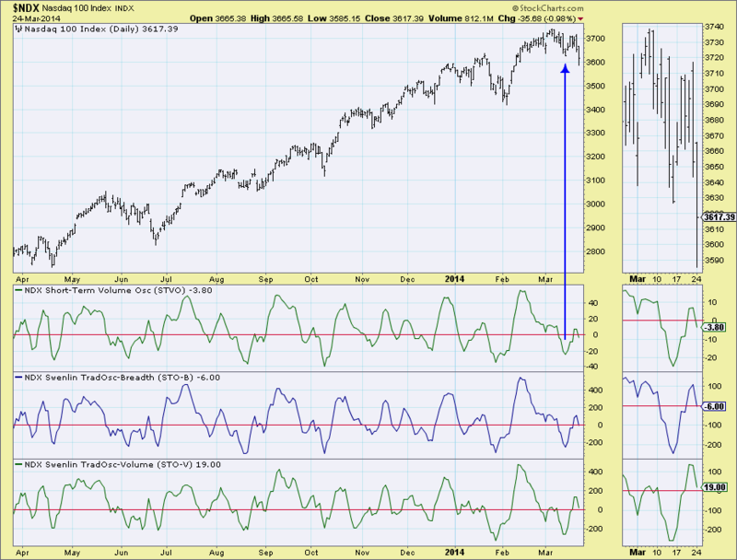737x560 pixels.
Task: Click the 3740 label on zoom panel axis
Action: pos(714,27)
